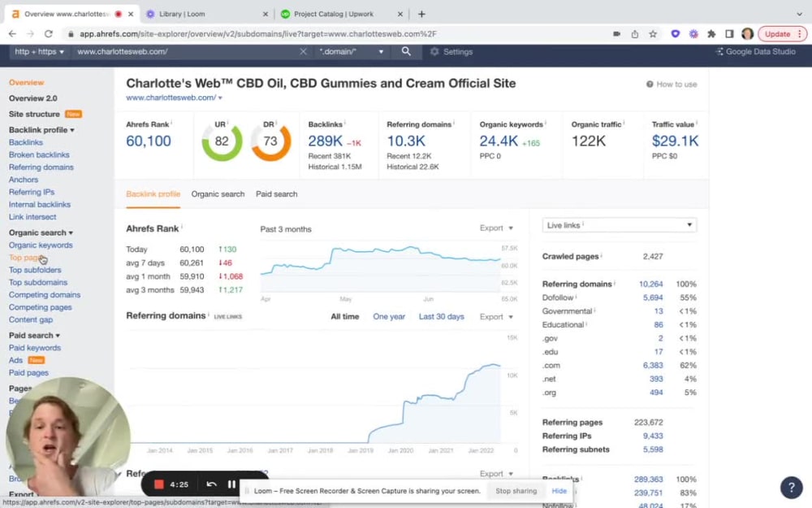Restart Loom recording with undo arrow
Image resolution: width=812 pixels, height=508 pixels.
click(x=211, y=484)
